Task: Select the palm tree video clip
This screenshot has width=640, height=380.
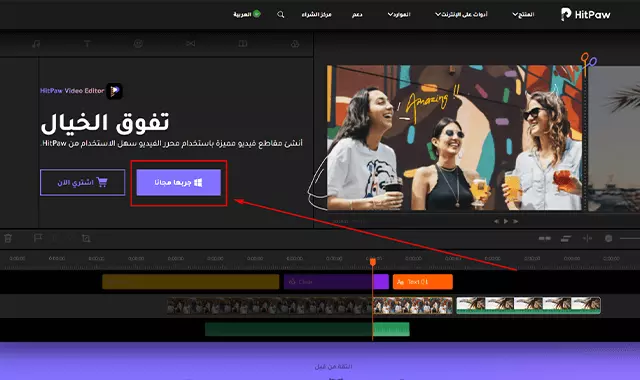Action: pyautogui.click(x=528, y=305)
